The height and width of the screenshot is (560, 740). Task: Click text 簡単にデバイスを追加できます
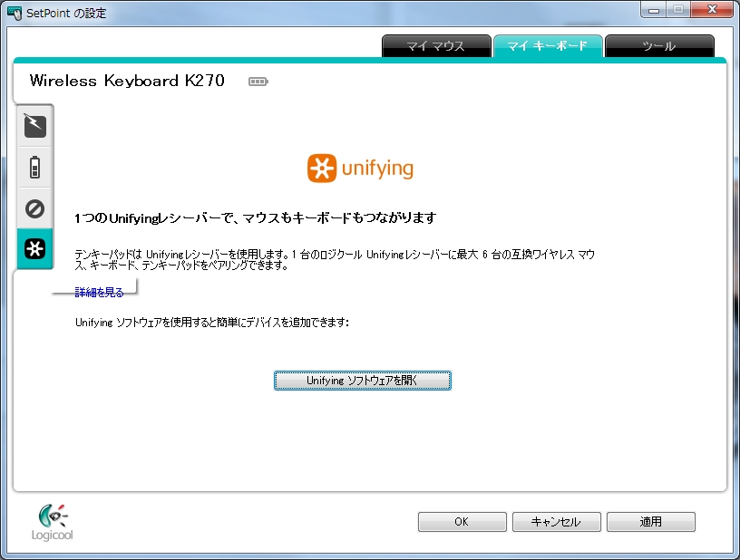pos(283,323)
